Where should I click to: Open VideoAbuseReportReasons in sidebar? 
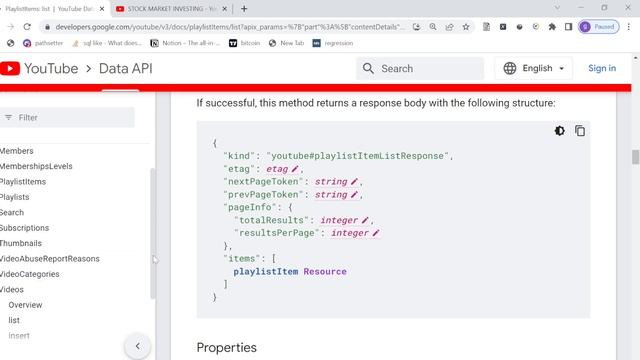click(49, 259)
